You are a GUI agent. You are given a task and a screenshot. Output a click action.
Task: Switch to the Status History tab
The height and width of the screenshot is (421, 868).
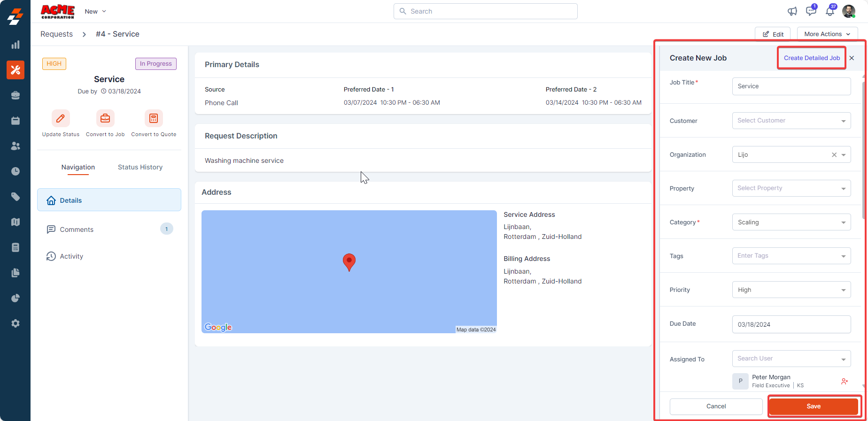click(140, 167)
